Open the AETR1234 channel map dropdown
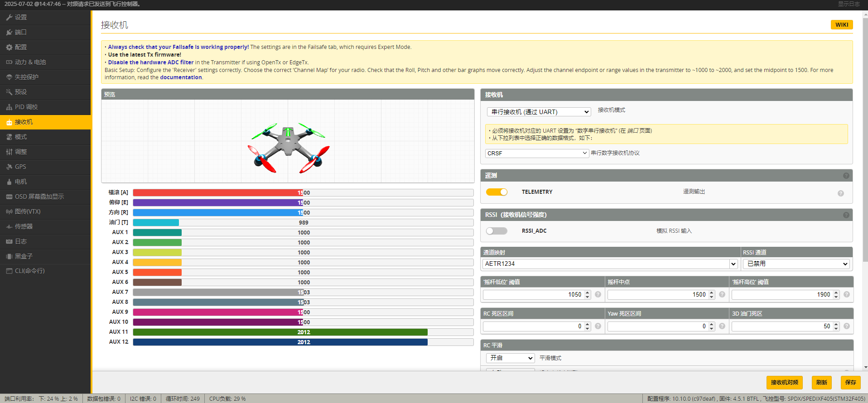Viewport: 868px width, 403px height. [610, 264]
